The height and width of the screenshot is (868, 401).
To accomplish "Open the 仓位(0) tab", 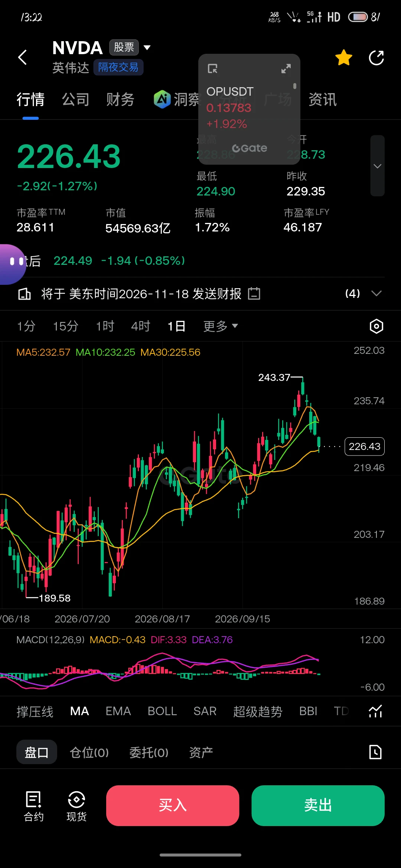I will 89,752.
